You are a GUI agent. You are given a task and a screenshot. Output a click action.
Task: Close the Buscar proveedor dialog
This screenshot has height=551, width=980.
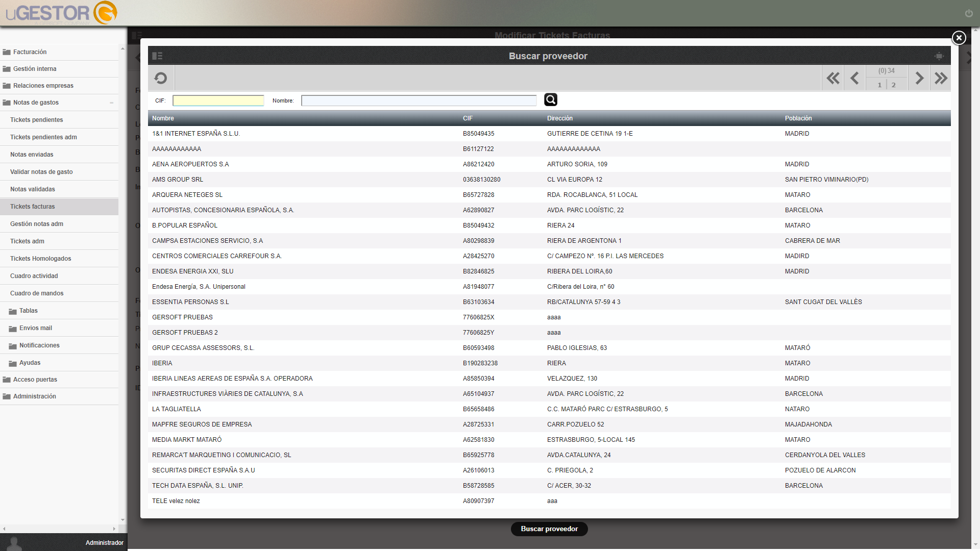click(959, 38)
